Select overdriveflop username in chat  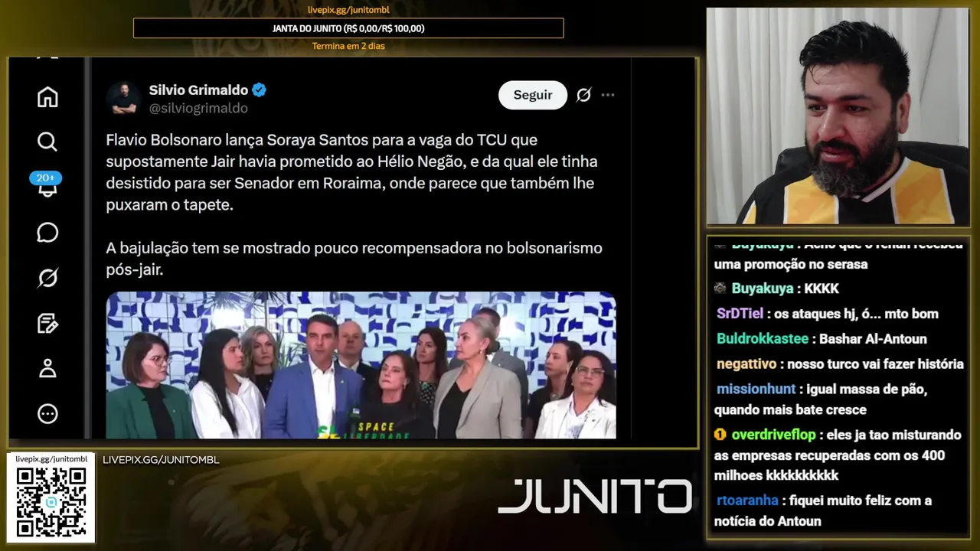[773, 435]
